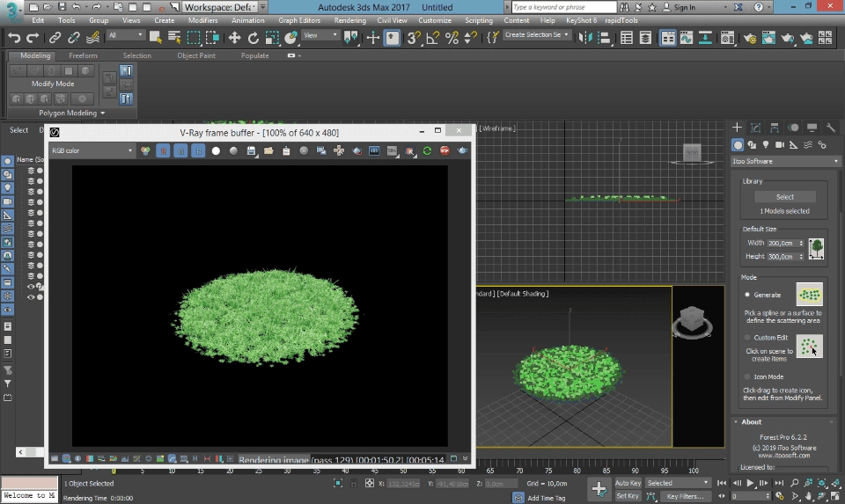Open the Rendering menu
The image size is (845, 504).
349,20
